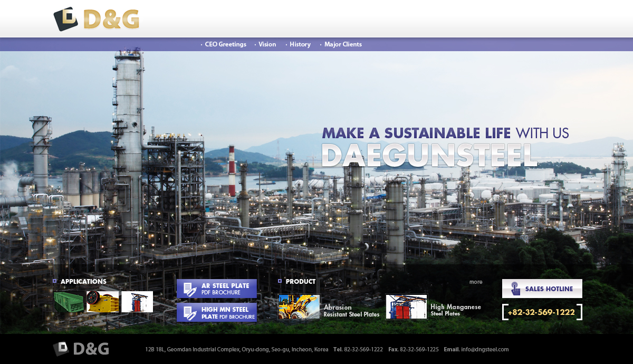This screenshot has width=633, height=364.
Task: Click the DAEGUNSTEEL banner title
Action: coord(429,156)
